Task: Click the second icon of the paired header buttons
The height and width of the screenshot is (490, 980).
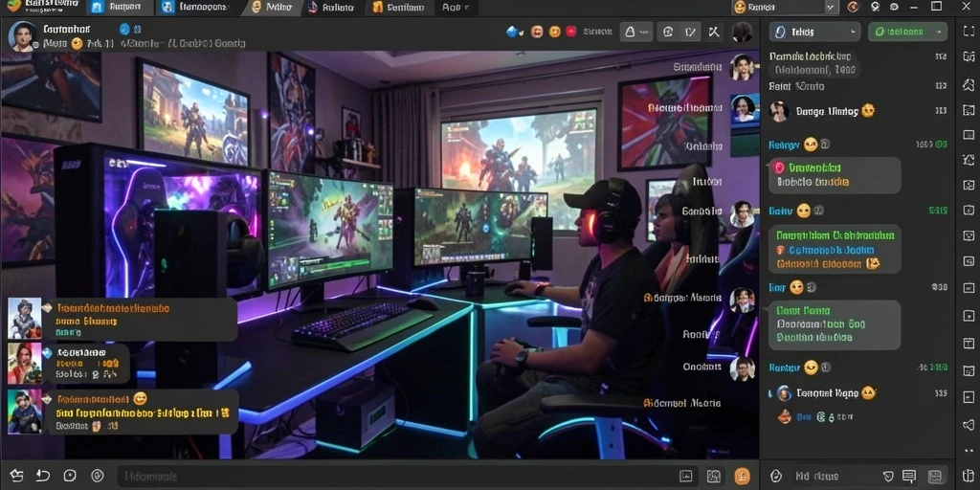Action: (690, 32)
